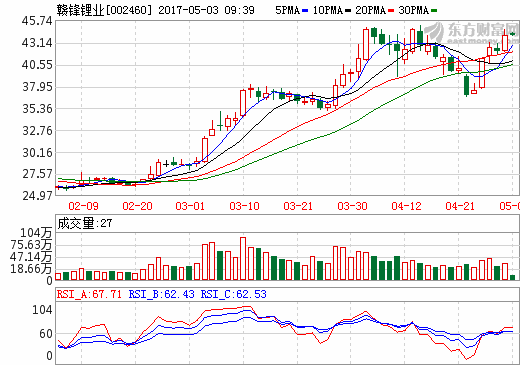Click the 04-21 date axis label
The image size is (520, 365).
pyautogui.click(x=460, y=206)
